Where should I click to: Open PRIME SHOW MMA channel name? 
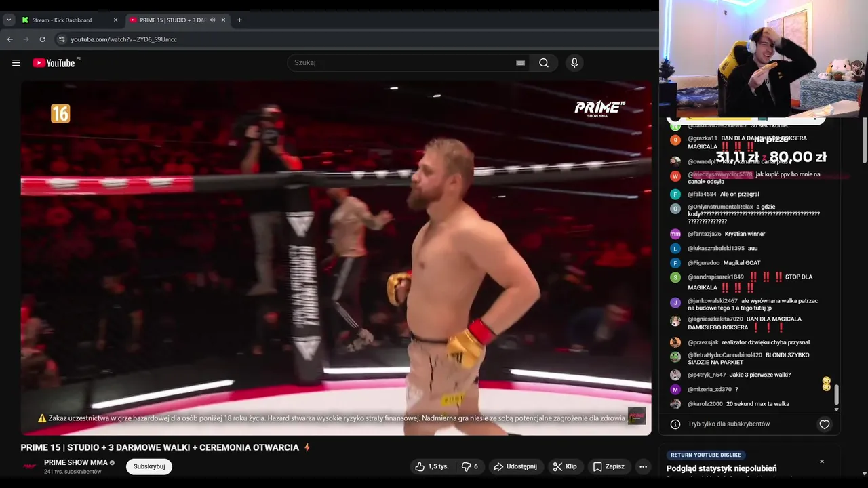coord(75,462)
